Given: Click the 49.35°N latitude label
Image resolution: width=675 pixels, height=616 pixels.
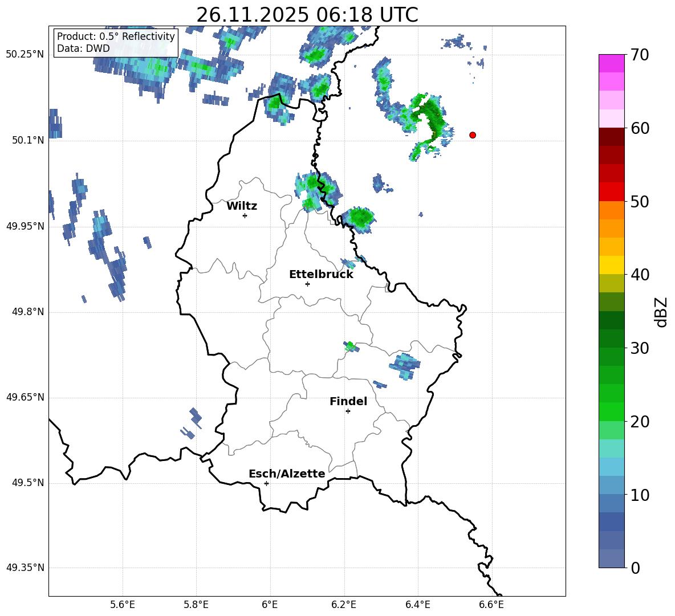Looking at the screenshot, I should (x=25, y=568).
